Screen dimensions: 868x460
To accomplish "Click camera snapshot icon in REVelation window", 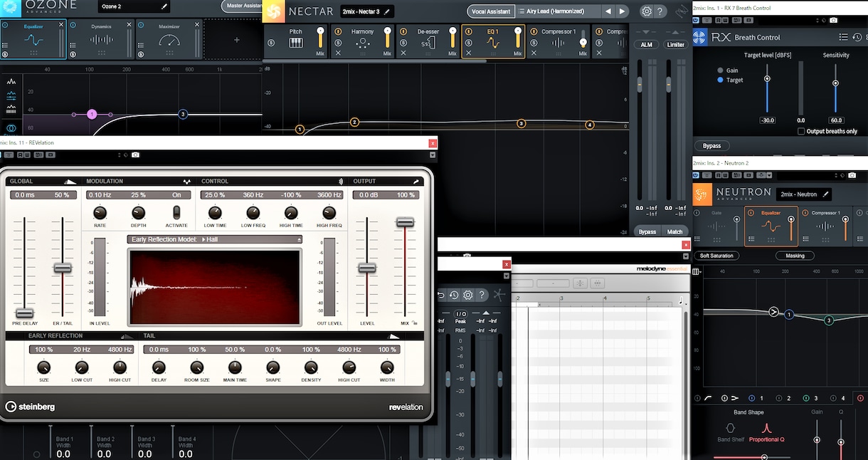I will tap(136, 155).
